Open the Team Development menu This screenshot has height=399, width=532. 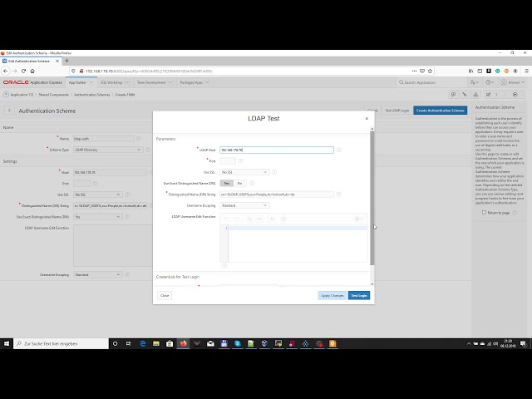(x=155, y=82)
